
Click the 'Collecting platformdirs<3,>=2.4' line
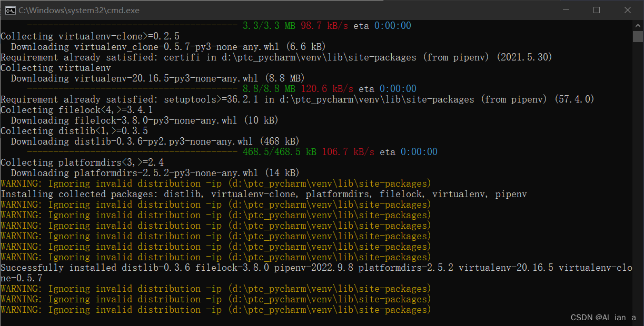tap(82, 162)
